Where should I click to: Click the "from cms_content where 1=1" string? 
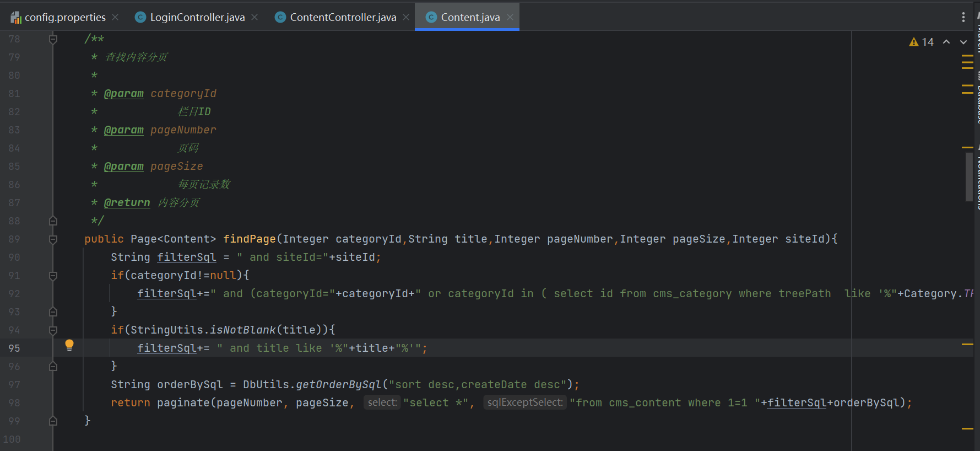point(665,402)
